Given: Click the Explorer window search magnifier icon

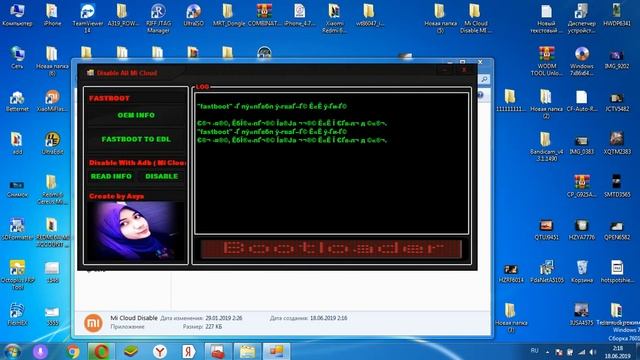Looking at the screenshot, I should [x=484, y=79].
